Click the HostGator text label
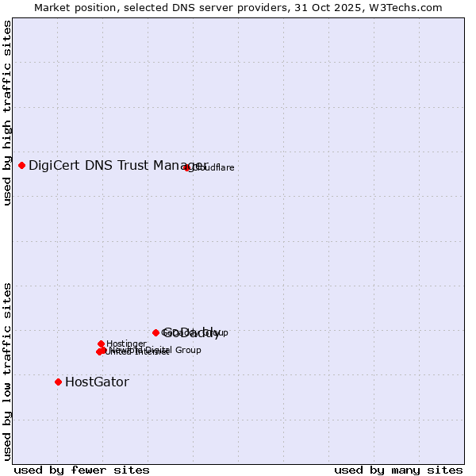 (x=97, y=382)
